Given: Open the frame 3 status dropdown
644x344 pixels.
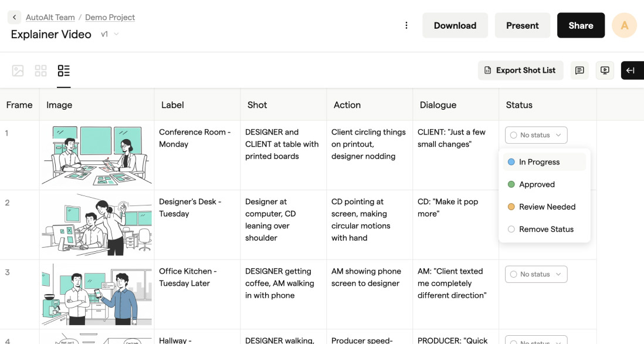Looking at the screenshot, I should coord(535,274).
